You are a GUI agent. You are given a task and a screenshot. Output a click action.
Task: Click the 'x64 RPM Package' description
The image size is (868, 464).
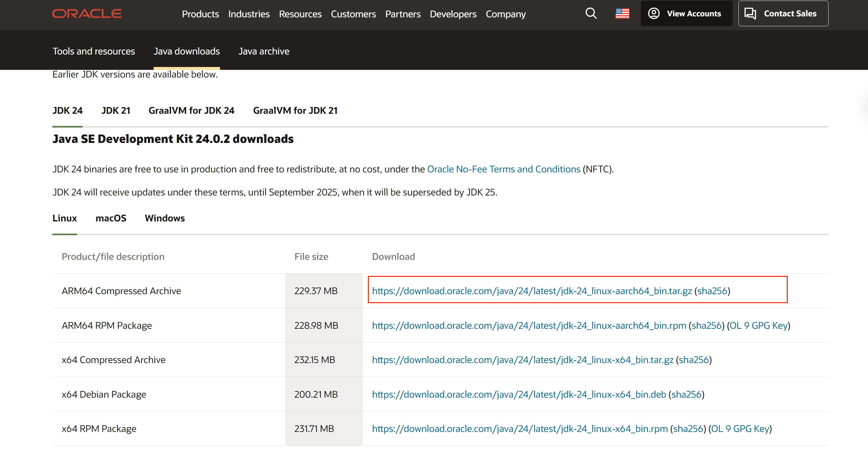pos(99,429)
